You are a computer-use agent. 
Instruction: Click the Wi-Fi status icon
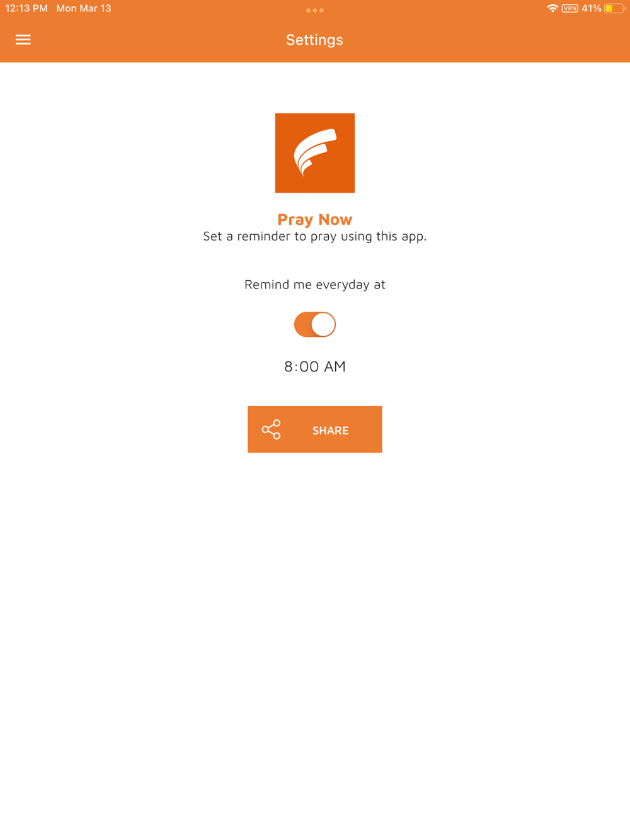point(553,9)
